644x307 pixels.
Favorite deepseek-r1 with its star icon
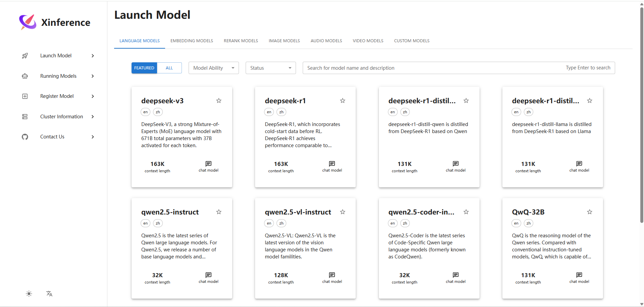pyautogui.click(x=343, y=101)
